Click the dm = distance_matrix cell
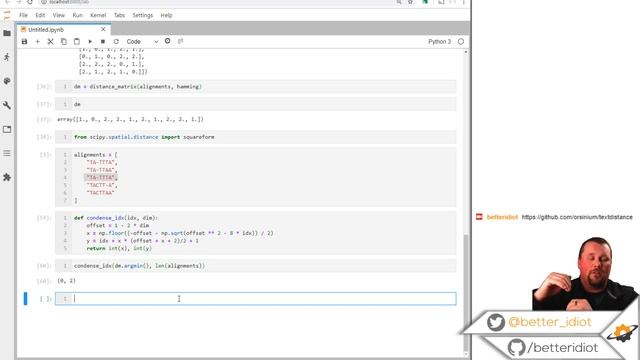Viewport: 640px width, 360px height. 256,87
